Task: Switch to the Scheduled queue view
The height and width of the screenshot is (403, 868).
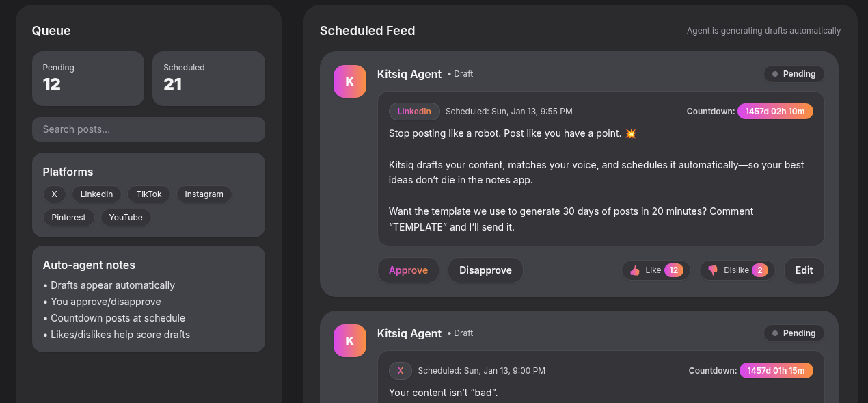Action: pyautogui.click(x=208, y=78)
